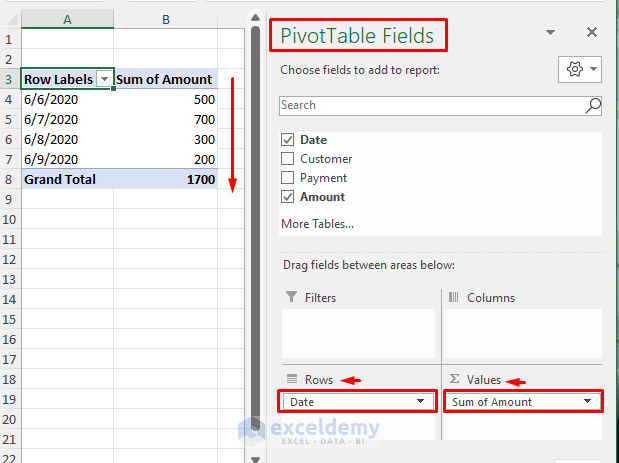The height and width of the screenshot is (463, 619).
Task: Open the task pane options arrow
Action: [550, 33]
